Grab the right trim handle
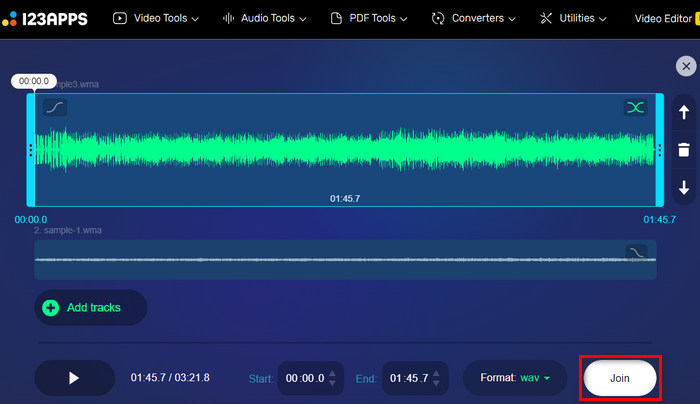The height and width of the screenshot is (404, 700). pyautogui.click(x=659, y=150)
